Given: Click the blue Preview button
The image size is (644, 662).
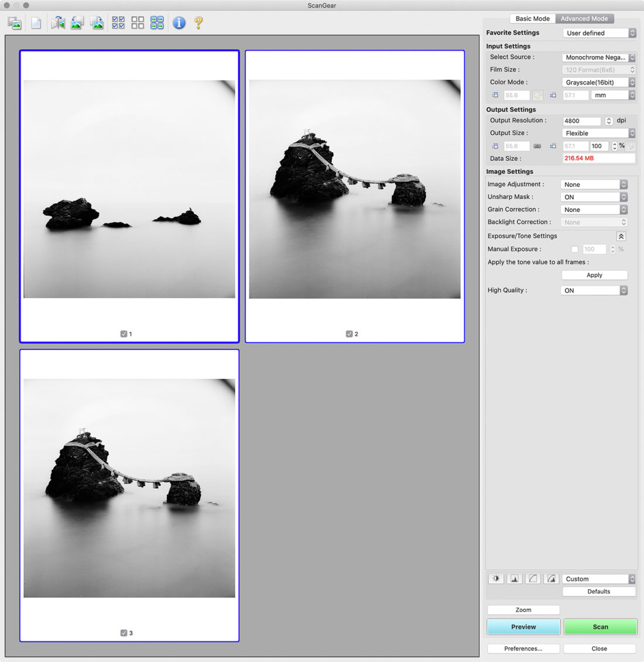Looking at the screenshot, I should tap(523, 627).
